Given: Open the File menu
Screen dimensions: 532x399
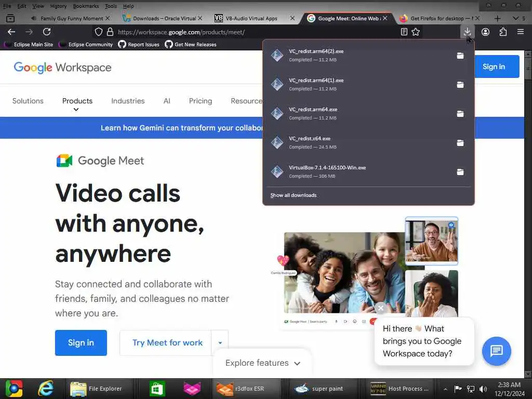Looking at the screenshot, I should tap(7, 6).
